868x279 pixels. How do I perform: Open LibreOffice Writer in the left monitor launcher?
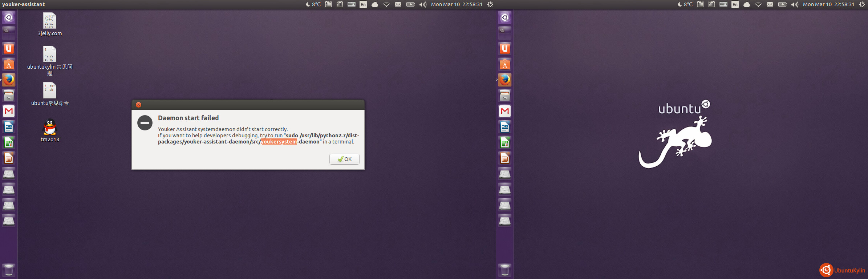coord(9,127)
